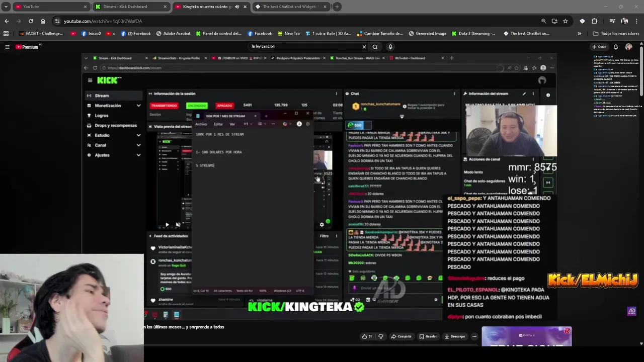The width and height of the screenshot is (644, 362).
Task: Open The best ChatBot an... bookmark
Action: 526,34
